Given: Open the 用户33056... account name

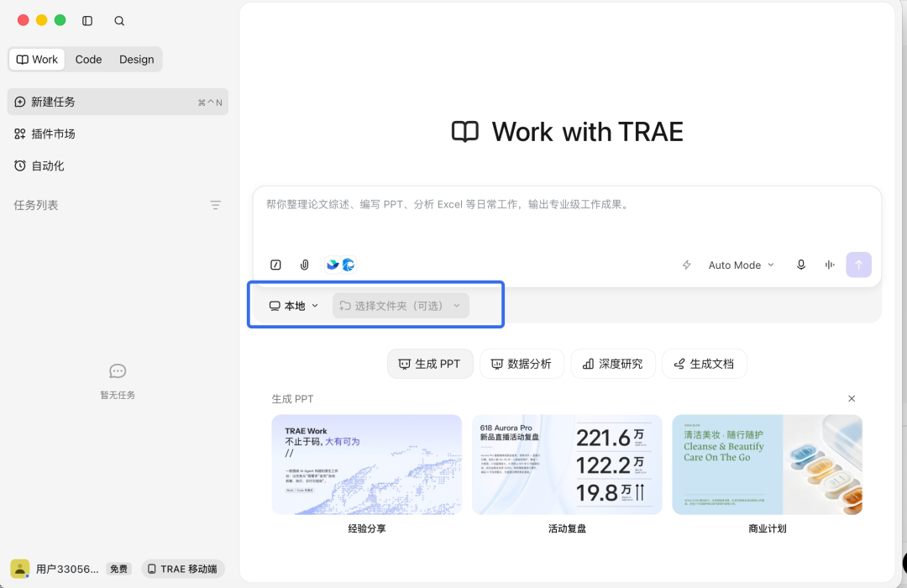Looking at the screenshot, I should point(67,569).
